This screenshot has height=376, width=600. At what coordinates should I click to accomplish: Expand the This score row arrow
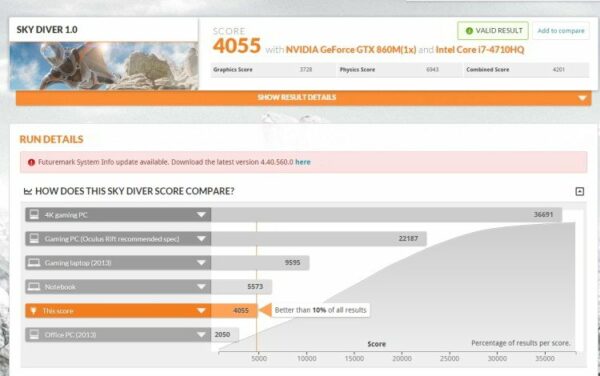201,311
